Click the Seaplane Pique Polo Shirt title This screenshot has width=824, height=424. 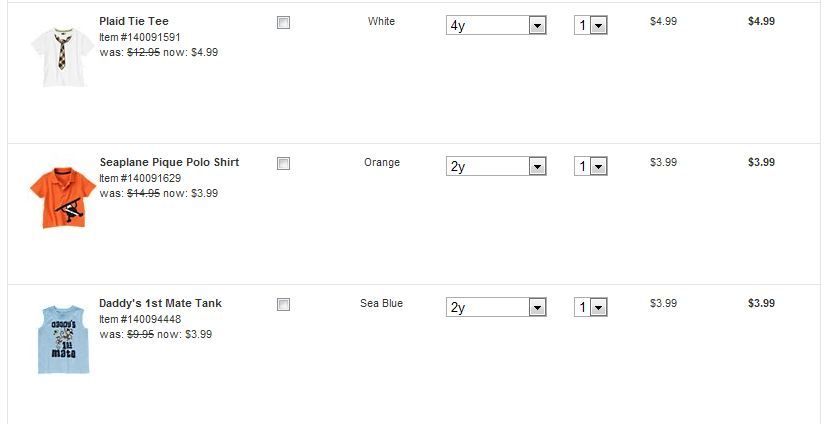point(169,162)
